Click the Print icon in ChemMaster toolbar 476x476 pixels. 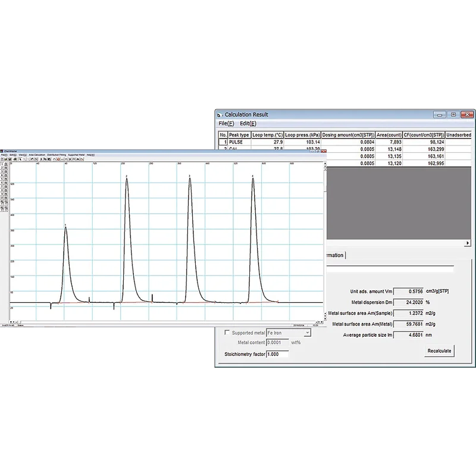(15, 159)
